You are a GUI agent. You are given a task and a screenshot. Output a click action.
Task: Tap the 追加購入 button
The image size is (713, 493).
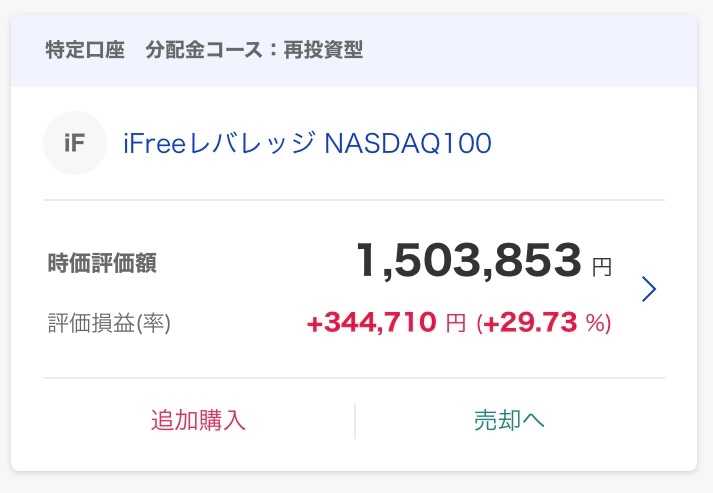pos(198,420)
